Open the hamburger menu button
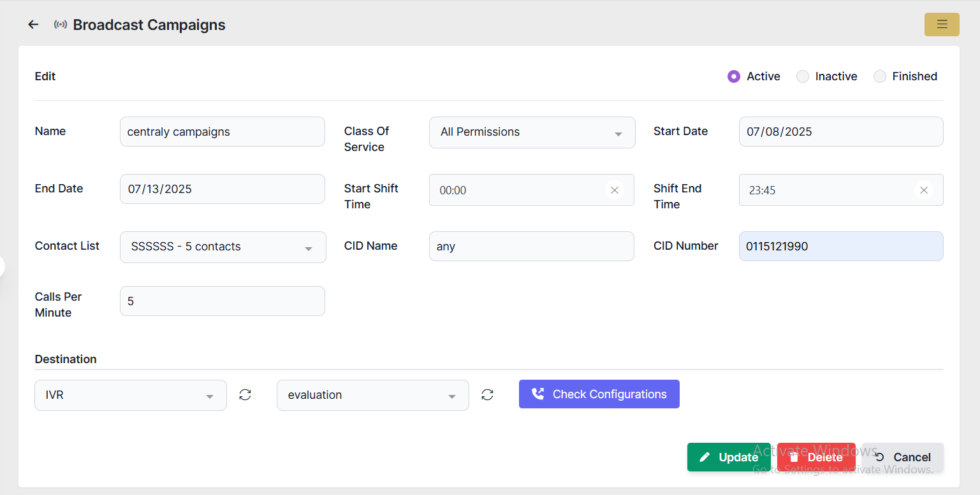 [942, 25]
